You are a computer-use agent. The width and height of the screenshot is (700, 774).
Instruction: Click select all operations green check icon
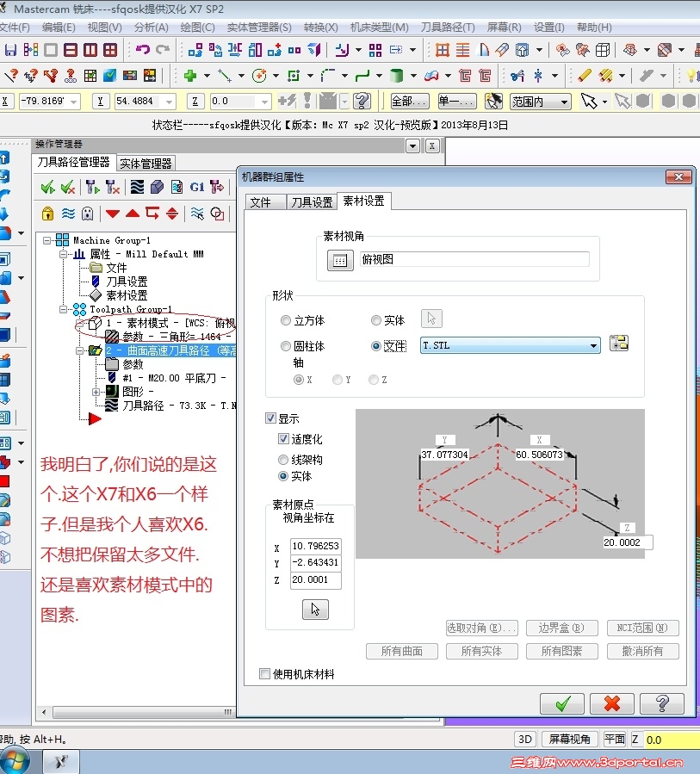(x=48, y=187)
